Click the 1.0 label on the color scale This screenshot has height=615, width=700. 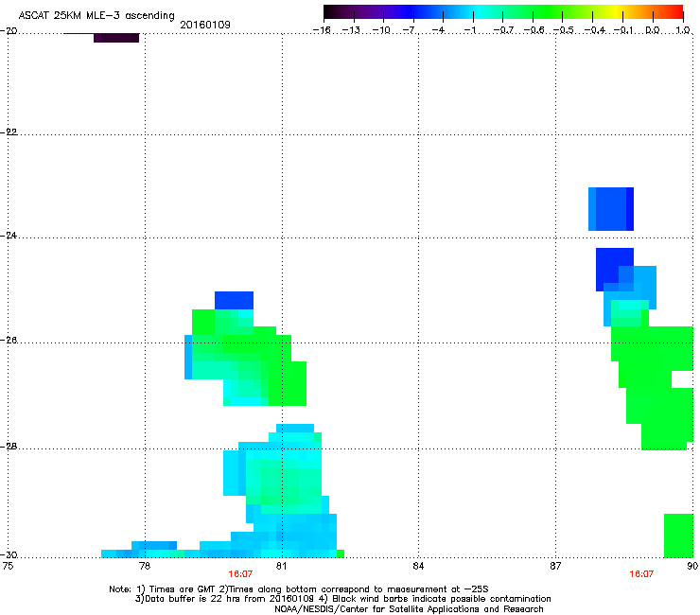(683, 30)
